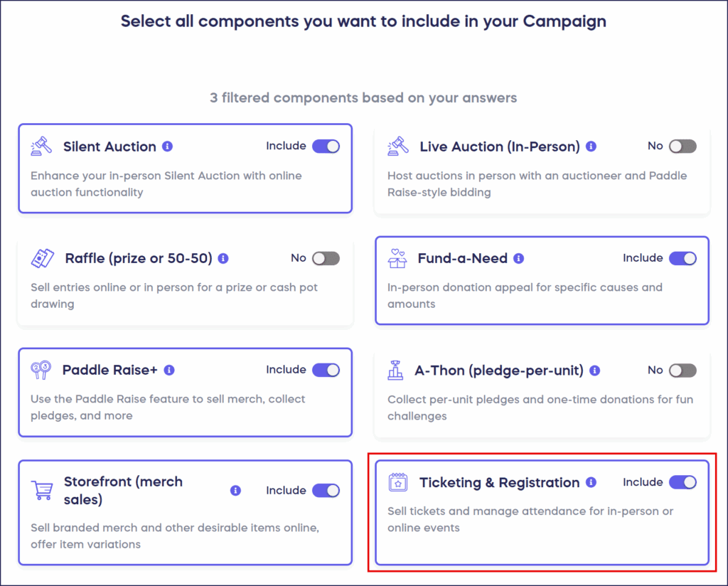Click the Paddle Raise+ paddles icon
The width and height of the screenshot is (728, 586).
tap(41, 370)
